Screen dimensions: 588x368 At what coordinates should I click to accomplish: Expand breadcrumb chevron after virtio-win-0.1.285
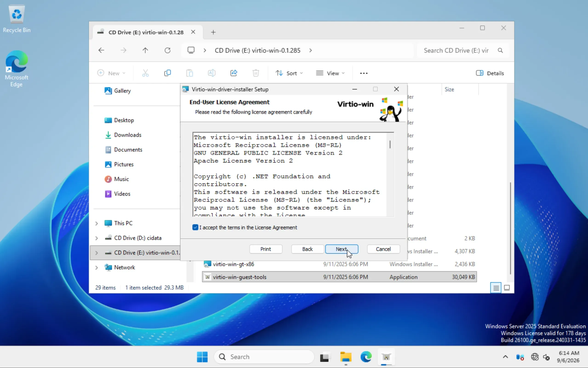[311, 50]
